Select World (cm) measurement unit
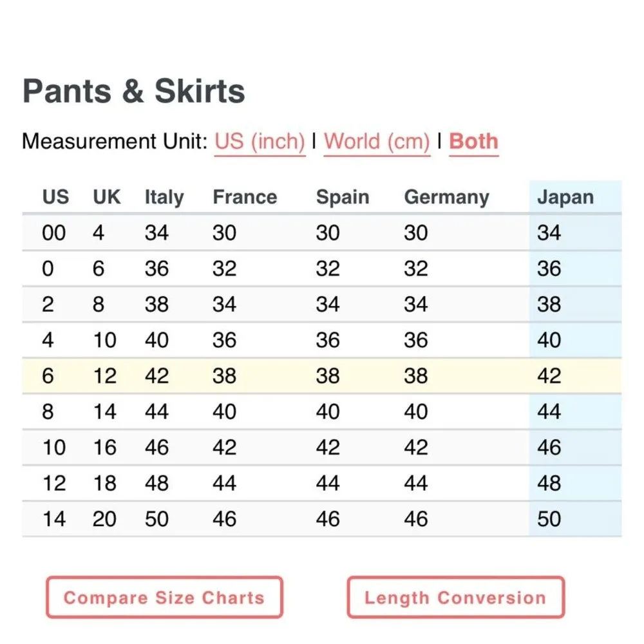The height and width of the screenshot is (644, 644). point(377,141)
